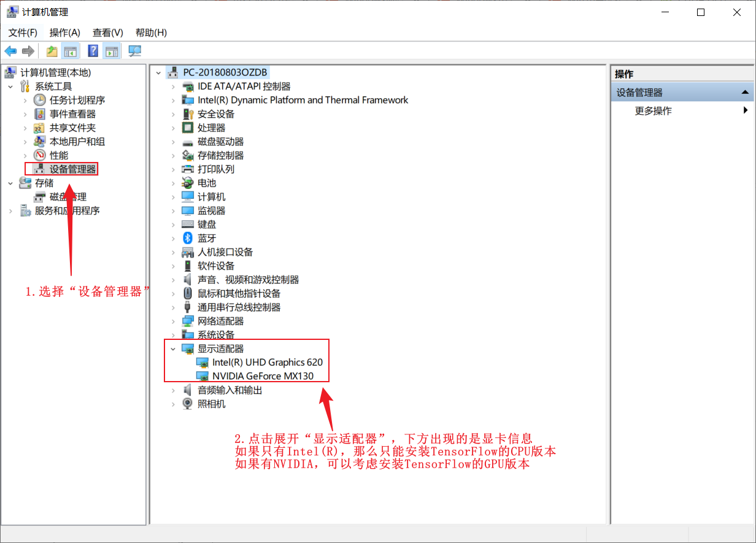Click the 键盘 keyboard icon

tap(188, 225)
